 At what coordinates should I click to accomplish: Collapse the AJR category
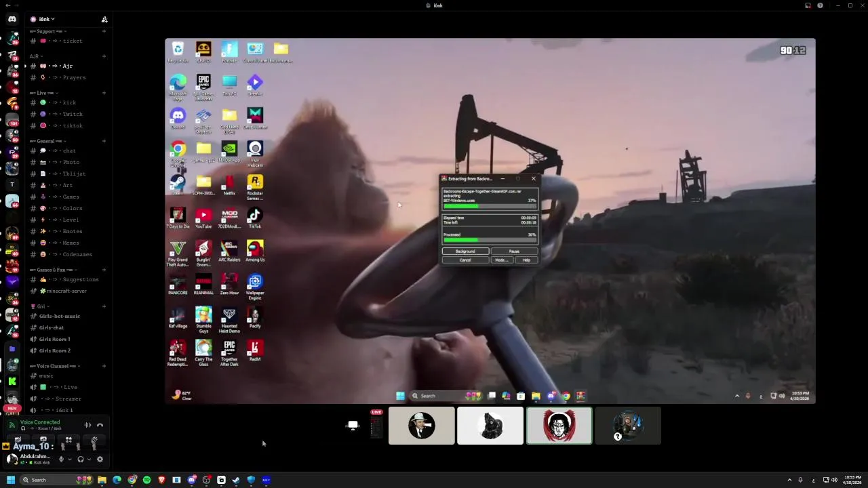click(x=37, y=56)
